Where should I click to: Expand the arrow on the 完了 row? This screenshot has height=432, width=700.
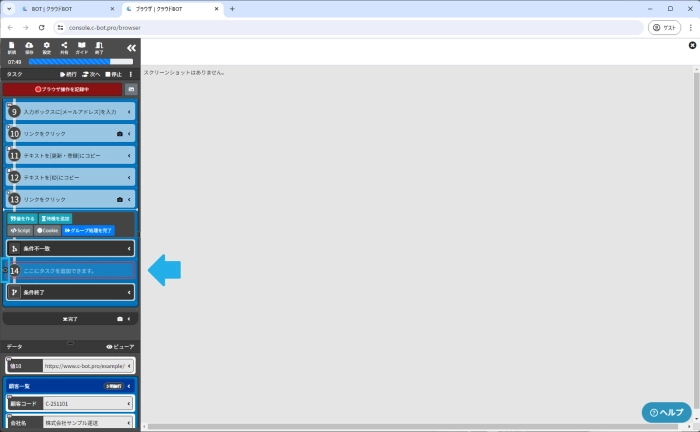[x=129, y=319]
